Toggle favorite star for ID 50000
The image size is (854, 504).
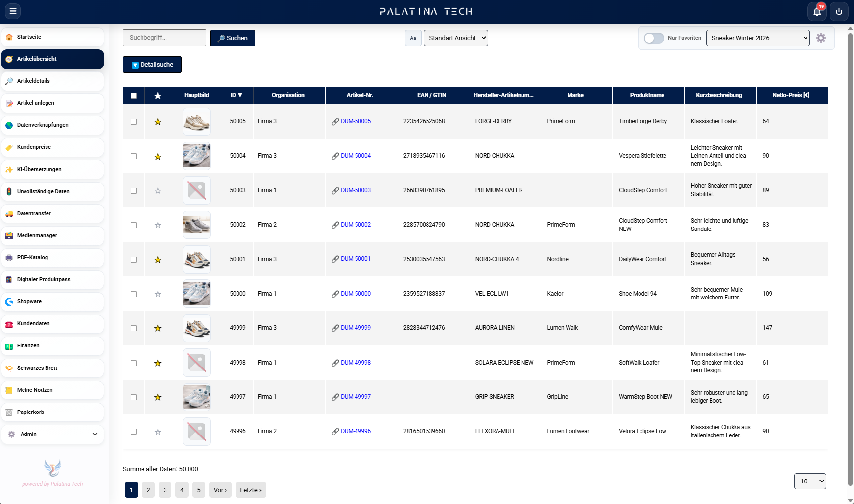[x=158, y=294]
